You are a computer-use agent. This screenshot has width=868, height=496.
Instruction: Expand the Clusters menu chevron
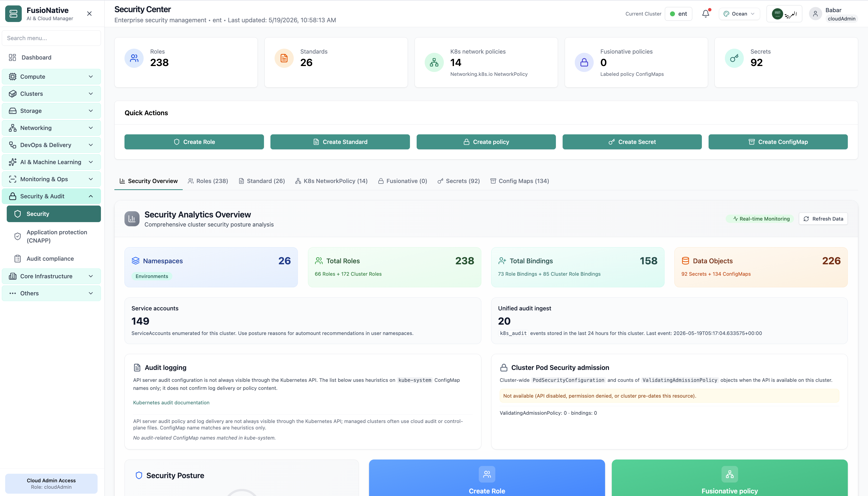tap(91, 94)
